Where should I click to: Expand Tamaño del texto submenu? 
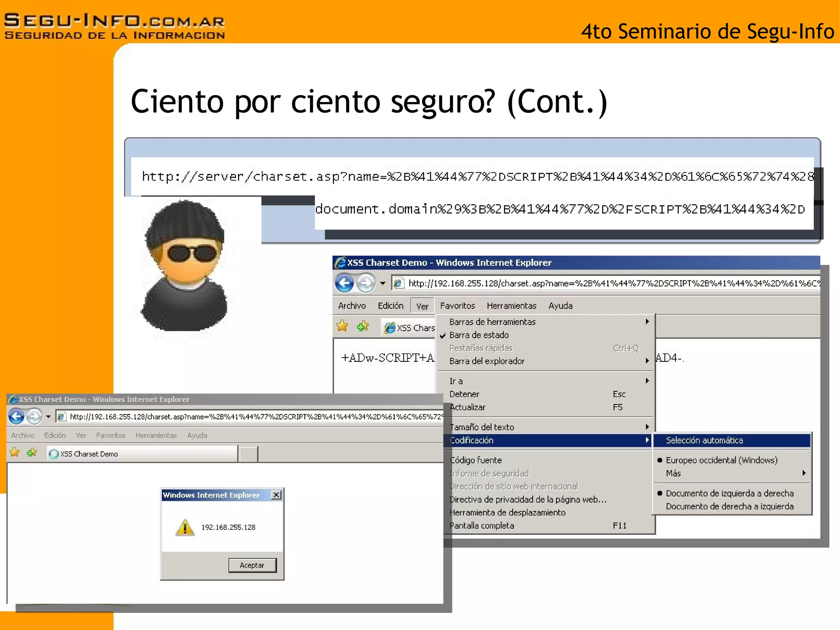click(548, 427)
